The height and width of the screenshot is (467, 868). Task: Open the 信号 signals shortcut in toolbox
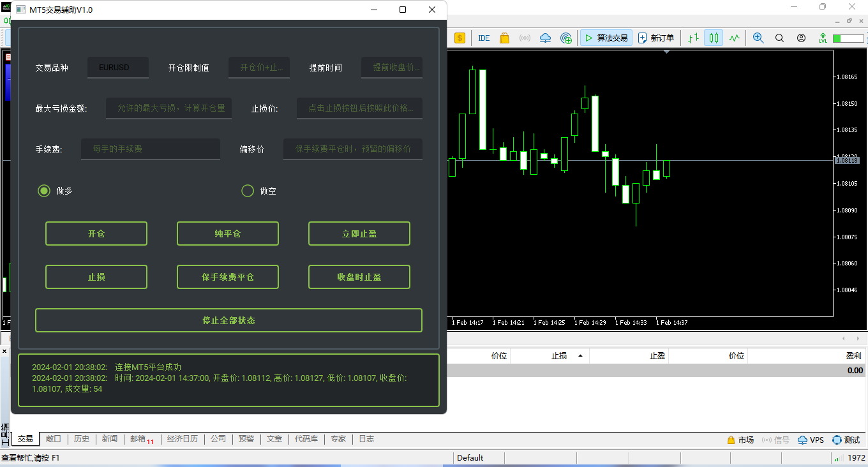[775, 440]
